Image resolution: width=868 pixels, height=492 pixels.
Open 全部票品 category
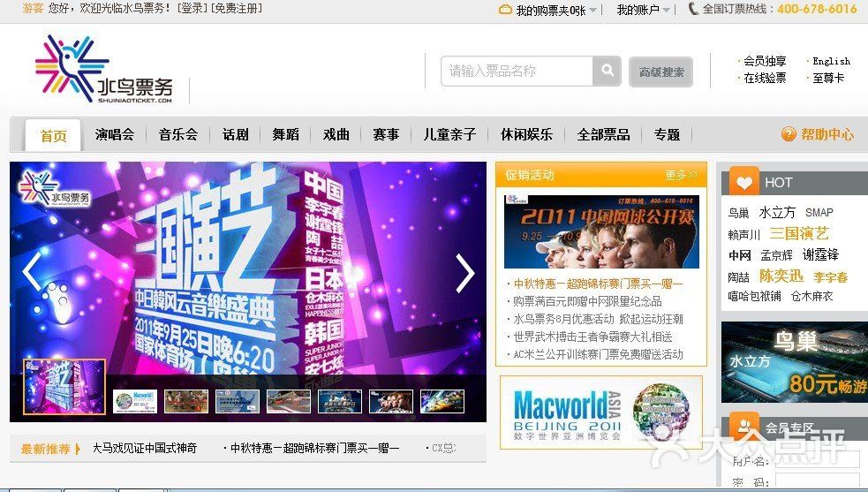(603, 134)
